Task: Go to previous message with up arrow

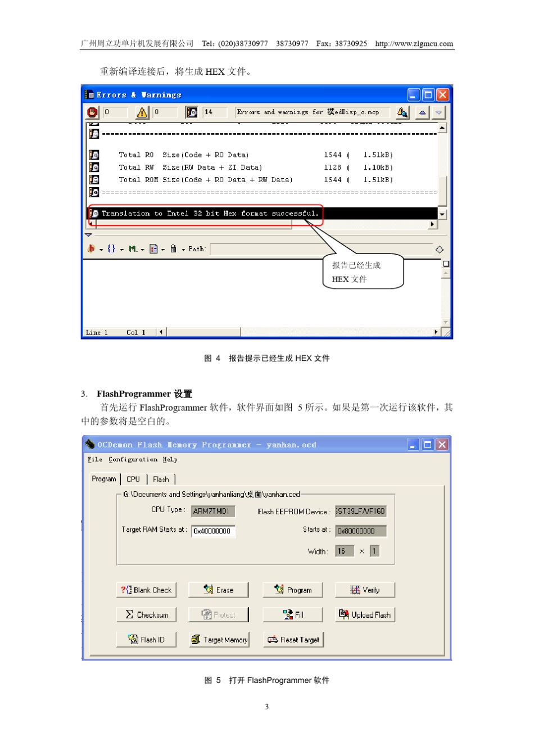Action: coord(422,112)
